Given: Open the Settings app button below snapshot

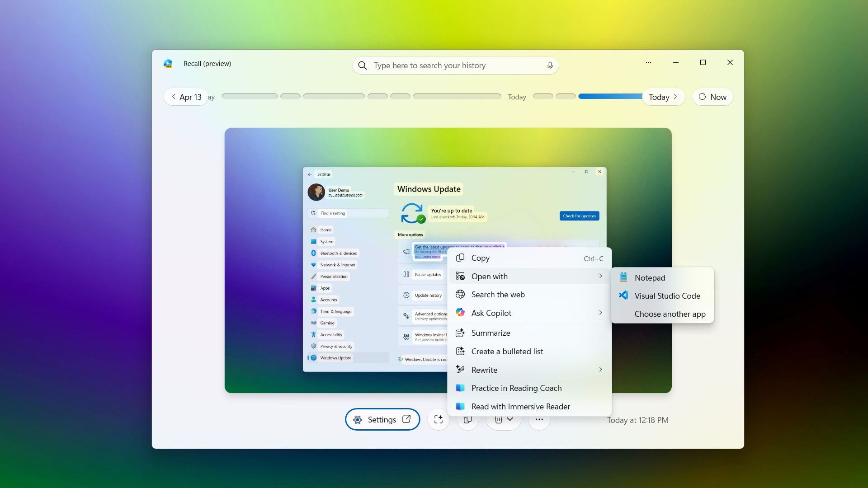Looking at the screenshot, I should [382, 420].
